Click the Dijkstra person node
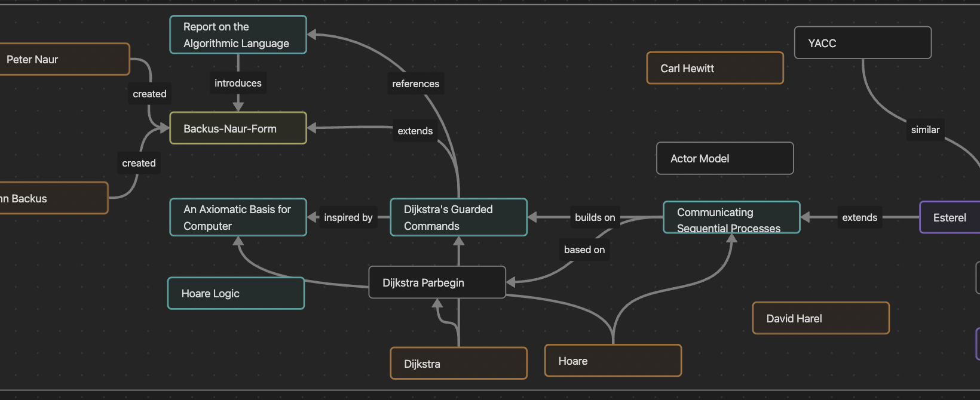 pyautogui.click(x=458, y=364)
